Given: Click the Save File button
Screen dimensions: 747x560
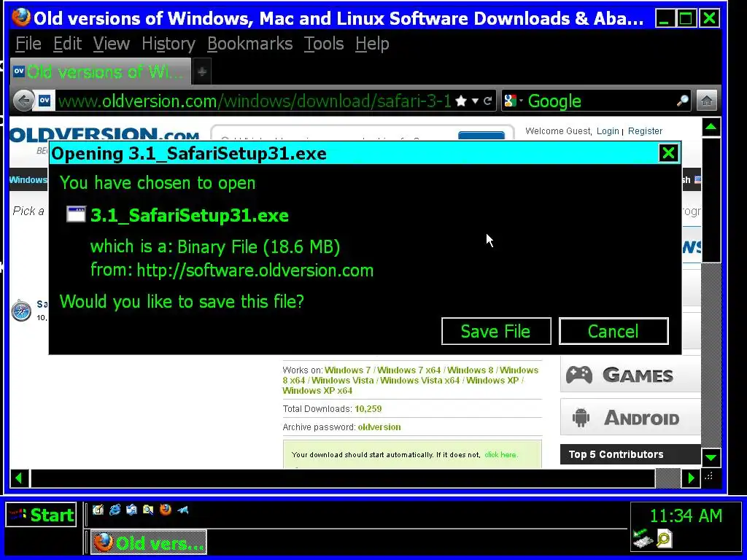Looking at the screenshot, I should click(496, 331).
